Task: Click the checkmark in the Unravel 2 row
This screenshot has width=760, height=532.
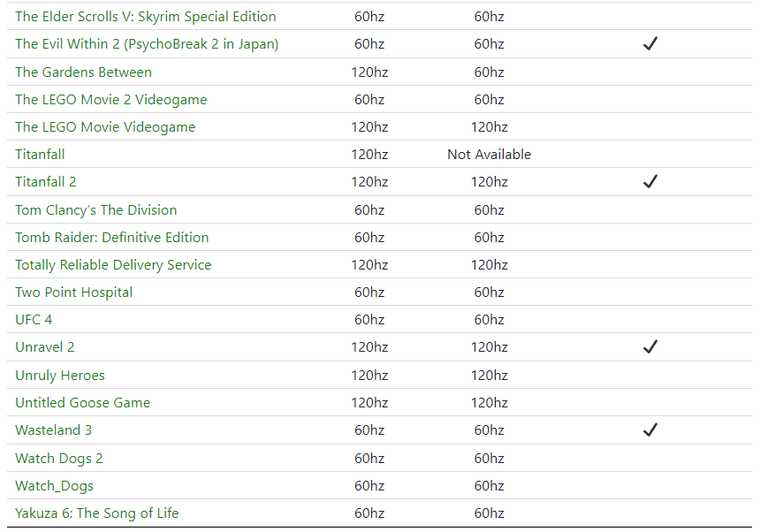Action: pos(650,347)
